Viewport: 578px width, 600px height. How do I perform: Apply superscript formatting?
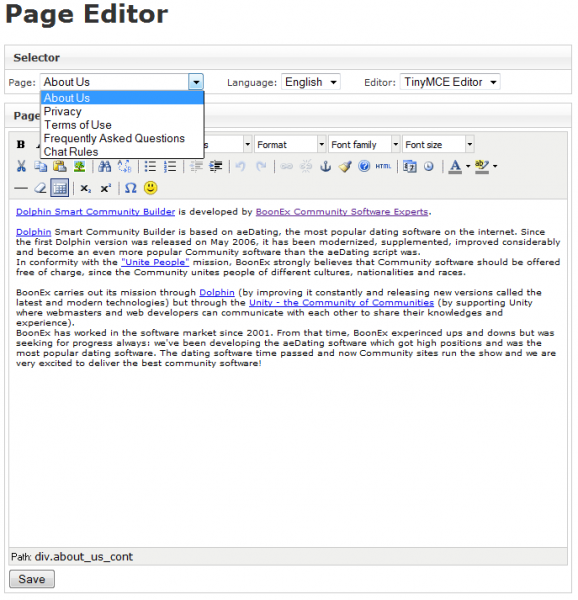point(105,188)
